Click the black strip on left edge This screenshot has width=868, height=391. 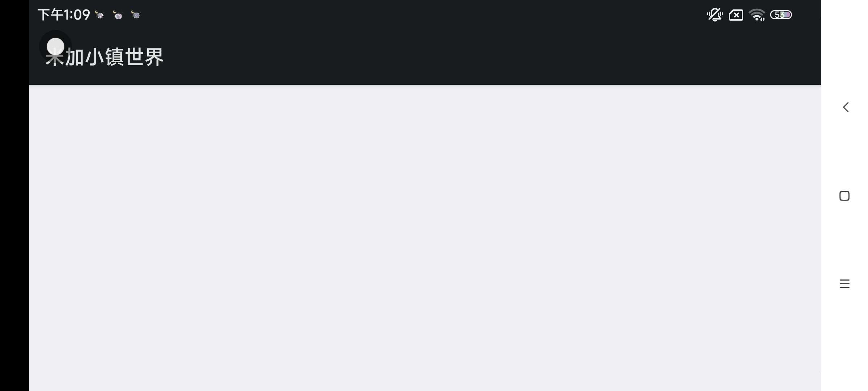14,195
